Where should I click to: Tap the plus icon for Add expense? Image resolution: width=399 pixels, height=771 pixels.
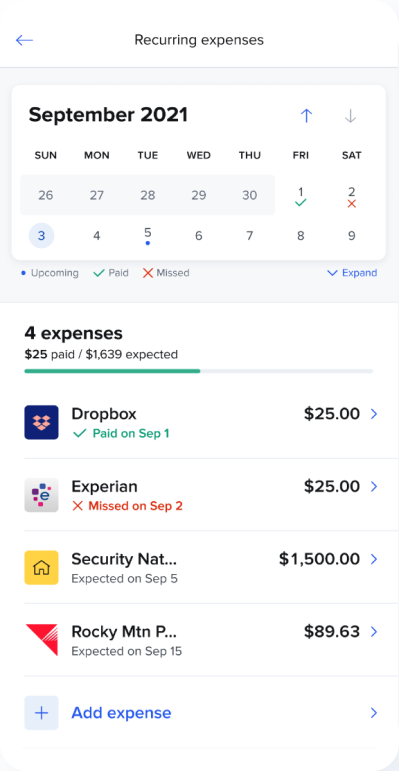point(41,713)
